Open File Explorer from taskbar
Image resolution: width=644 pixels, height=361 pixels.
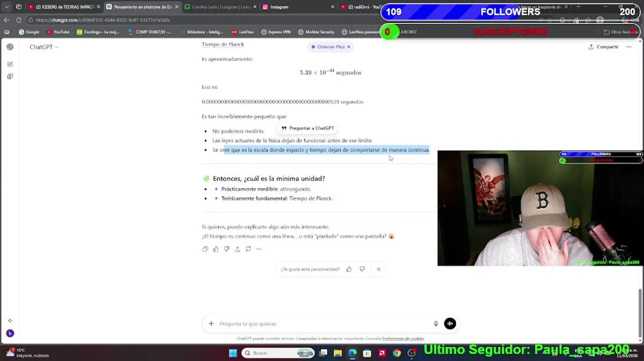point(338,353)
